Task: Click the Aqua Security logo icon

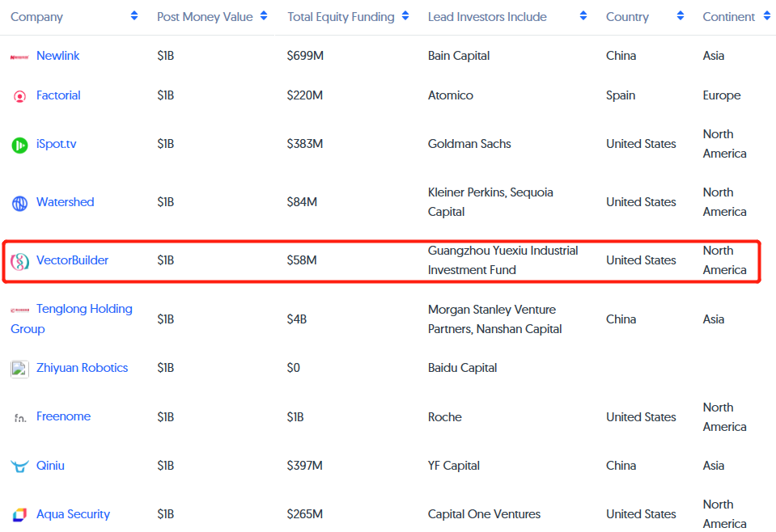Action: tap(19, 515)
